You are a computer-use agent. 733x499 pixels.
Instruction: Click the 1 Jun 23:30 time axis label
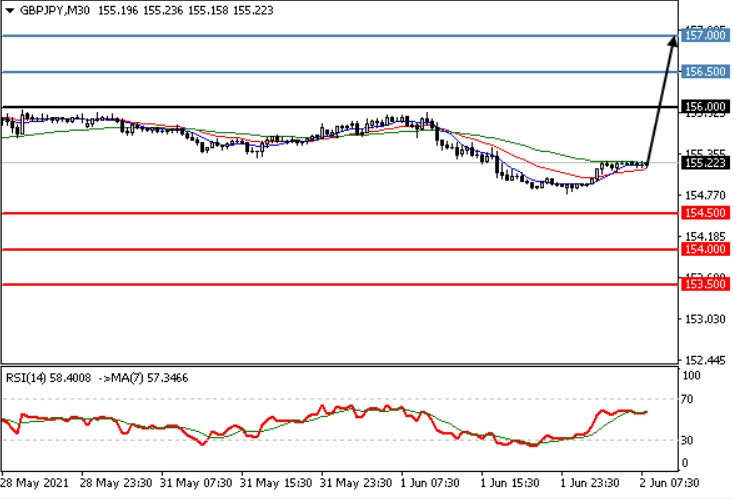[x=590, y=483]
